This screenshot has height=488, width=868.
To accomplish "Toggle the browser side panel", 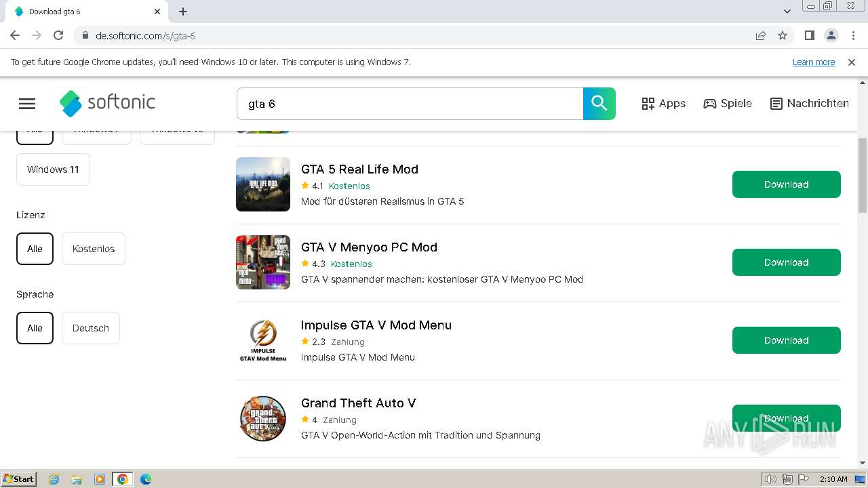I will (809, 35).
